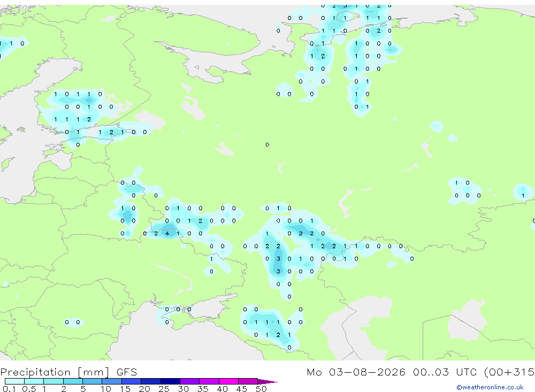Click the 0.5–1 mm legend color swatch
The height and width of the screenshot is (392, 535).
34,381
